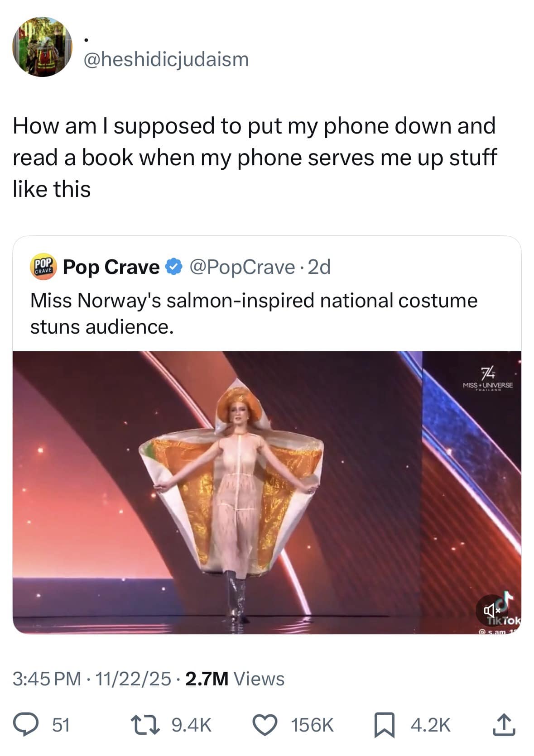Image resolution: width=534 pixels, height=756 pixels.
Task: Open the quoted tweet text about salmon costume
Action: click(254, 313)
